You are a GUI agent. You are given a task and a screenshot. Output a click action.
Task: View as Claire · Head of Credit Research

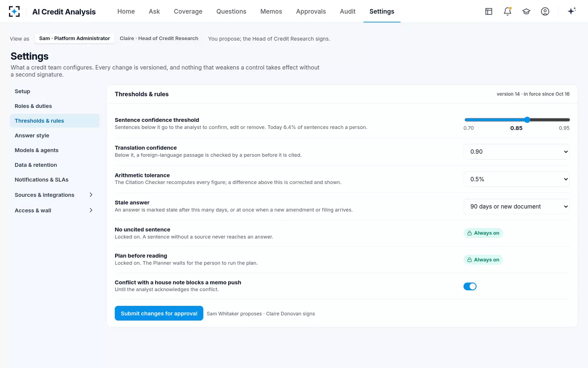point(159,38)
